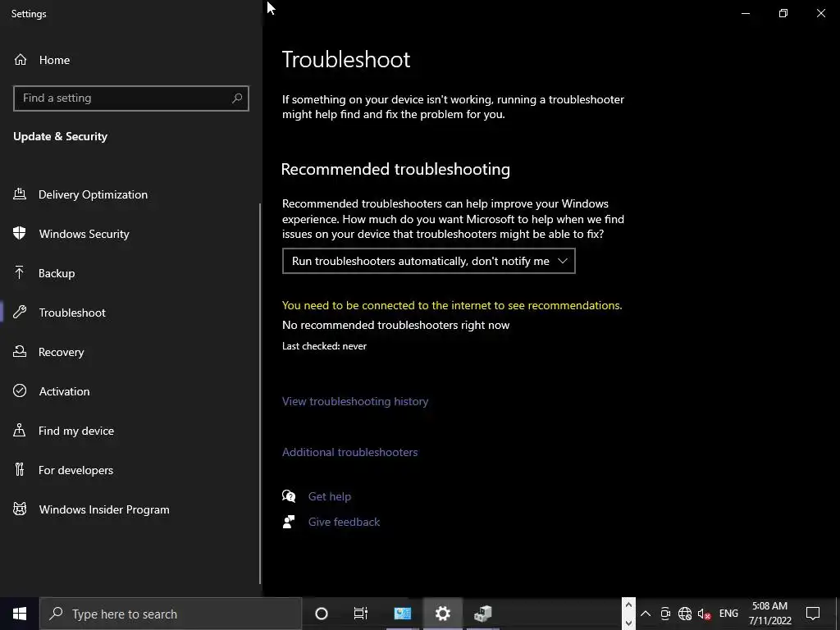Click the Recovery icon in sidebar
The width and height of the screenshot is (840, 630).
tap(20, 351)
